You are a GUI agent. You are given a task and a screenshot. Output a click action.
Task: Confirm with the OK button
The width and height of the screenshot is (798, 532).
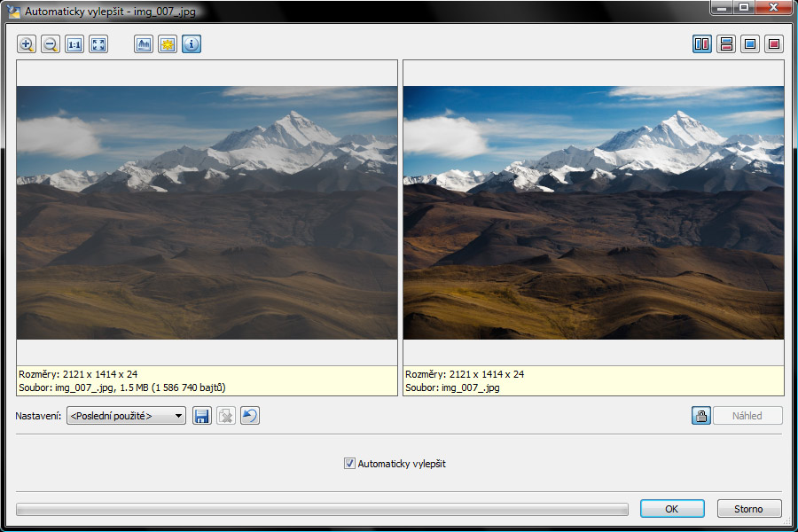[x=672, y=509]
